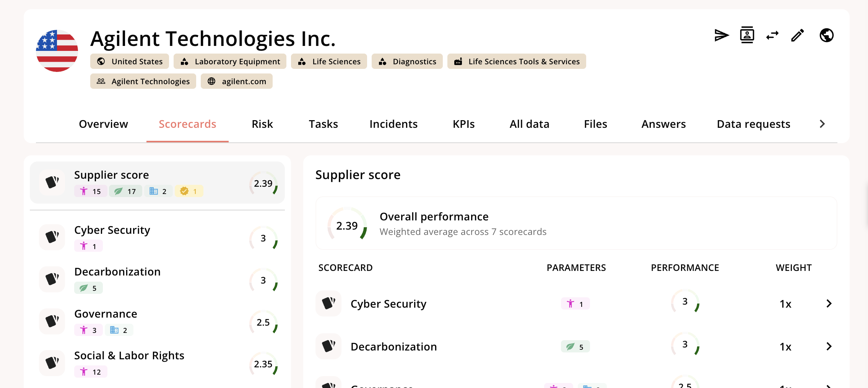Switch to the Overview tab
Viewport: 868px width, 388px height.
[103, 124]
